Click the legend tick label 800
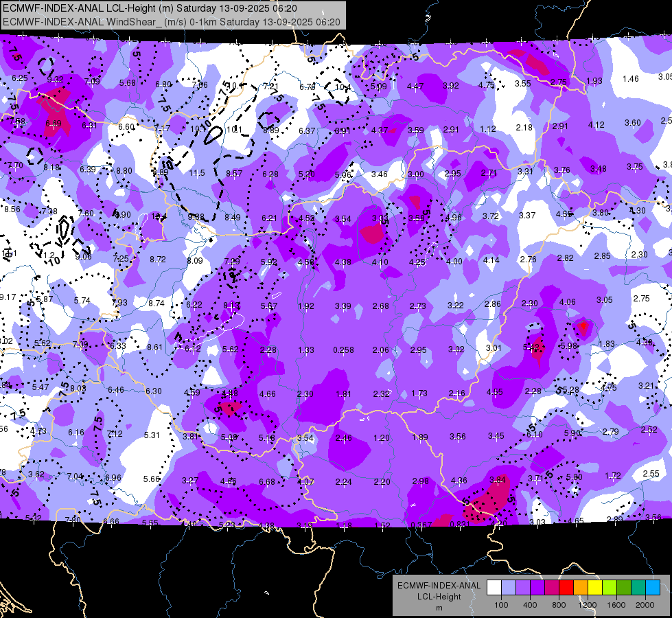This screenshot has width=672, height=618. click(x=559, y=605)
